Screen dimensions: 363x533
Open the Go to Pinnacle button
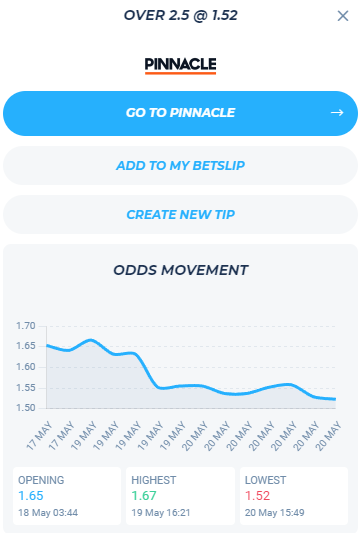(x=180, y=113)
